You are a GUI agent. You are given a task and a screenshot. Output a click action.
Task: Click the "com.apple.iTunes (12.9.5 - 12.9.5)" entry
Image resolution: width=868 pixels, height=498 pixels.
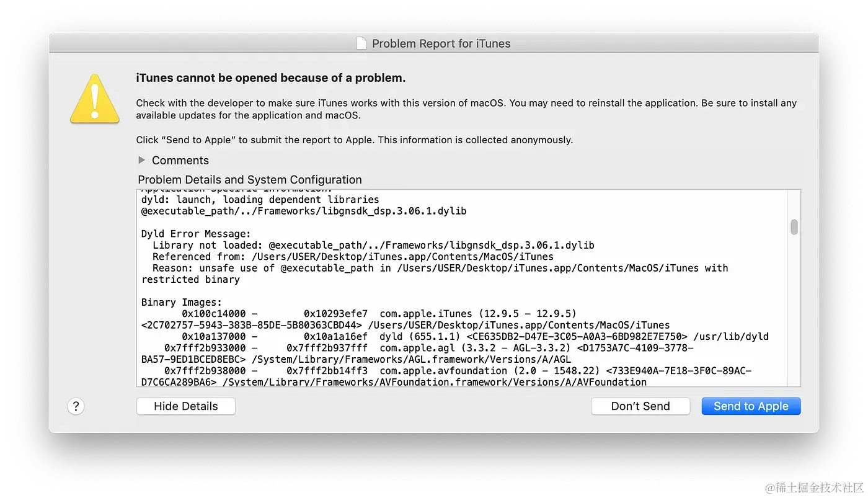[x=478, y=313]
